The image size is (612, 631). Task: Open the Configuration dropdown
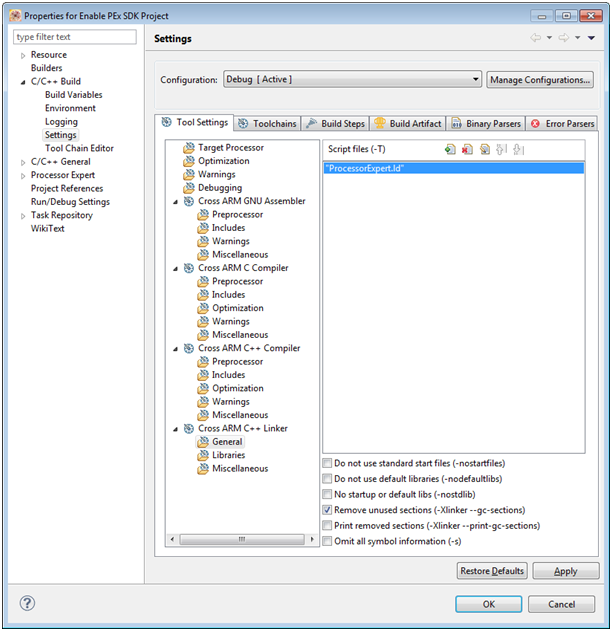(352, 79)
